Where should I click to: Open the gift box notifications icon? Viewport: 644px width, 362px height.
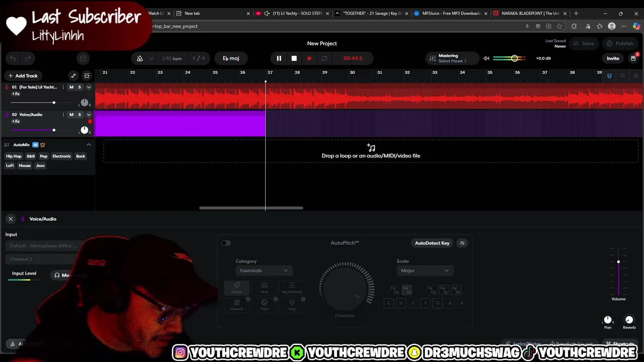(633, 58)
